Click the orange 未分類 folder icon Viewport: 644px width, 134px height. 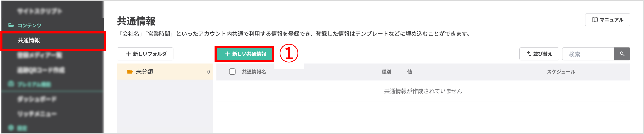(130, 72)
